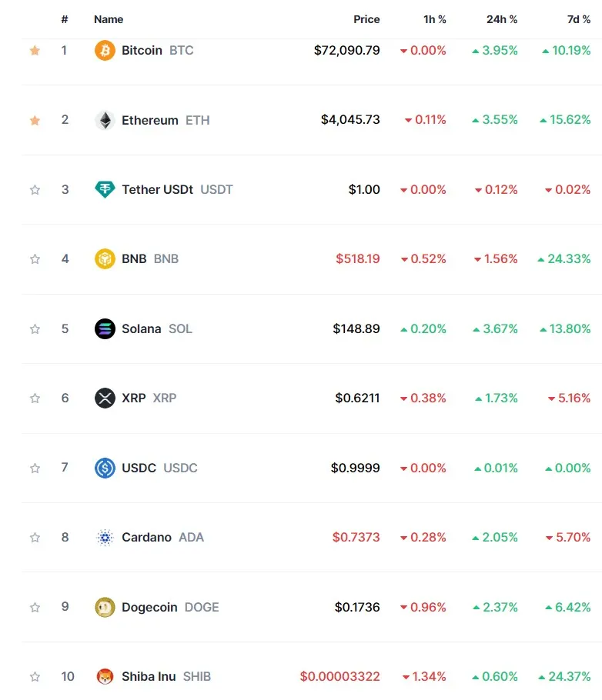This screenshot has width=602, height=700.
Task: Click the Dogecoin logo icon
Action: [105, 607]
